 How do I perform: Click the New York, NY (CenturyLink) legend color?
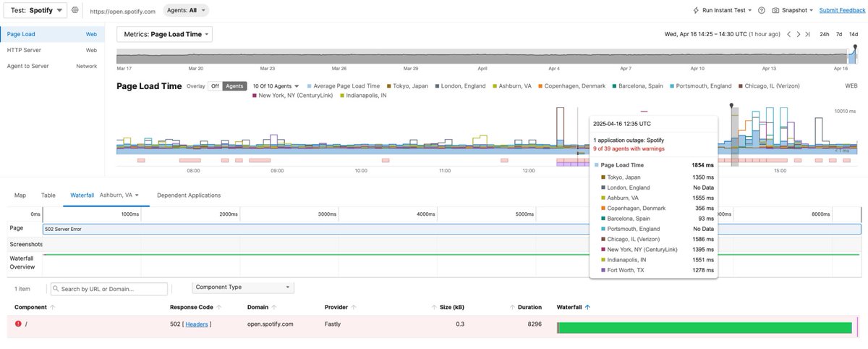click(254, 95)
